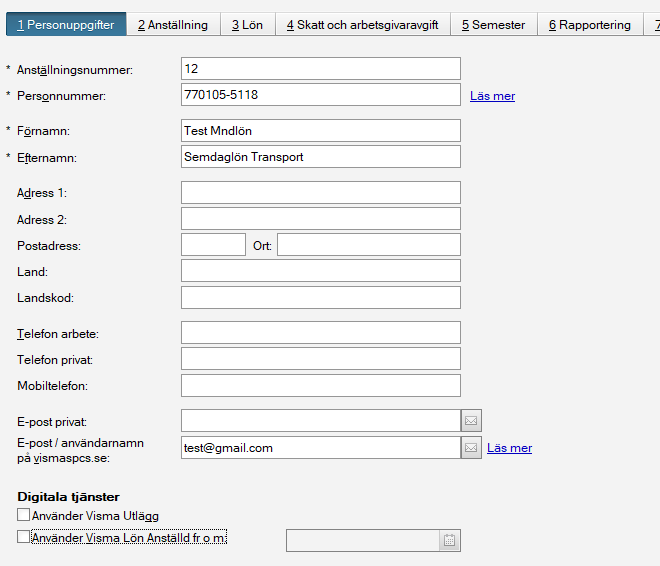The image size is (660, 566).
Task: Click the Adress 1 field
Action: pyautogui.click(x=321, y=192)
